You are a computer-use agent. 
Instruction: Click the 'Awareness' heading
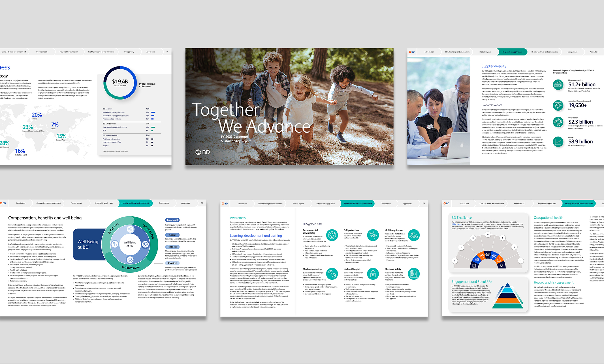238,218
